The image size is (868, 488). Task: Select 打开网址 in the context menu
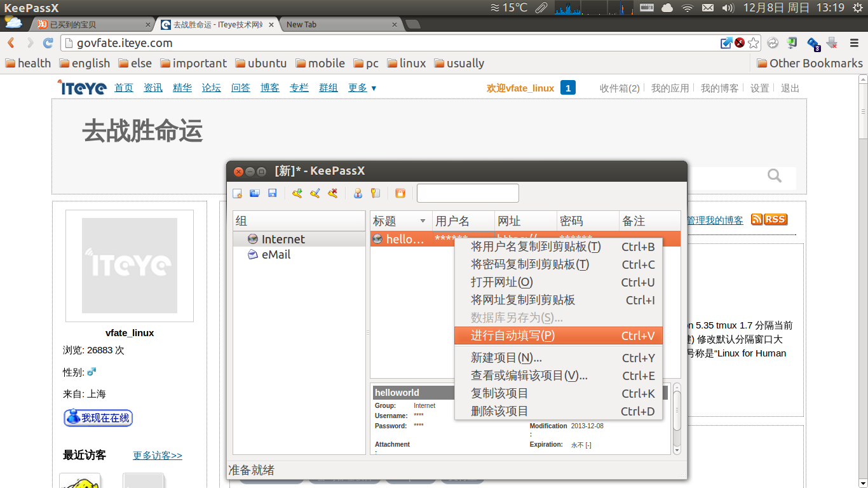click(x=559, y=282)
